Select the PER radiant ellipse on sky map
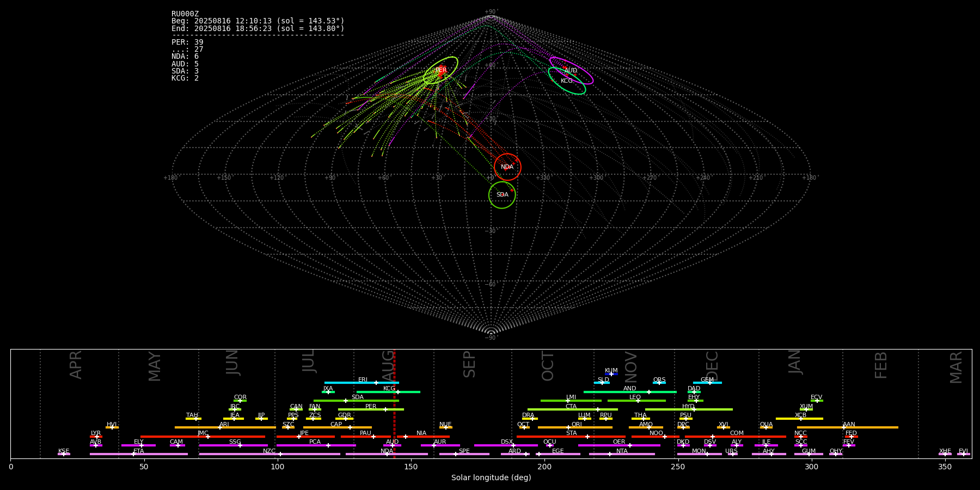This screenshot has width=980, height=490. tap(440, 70)
